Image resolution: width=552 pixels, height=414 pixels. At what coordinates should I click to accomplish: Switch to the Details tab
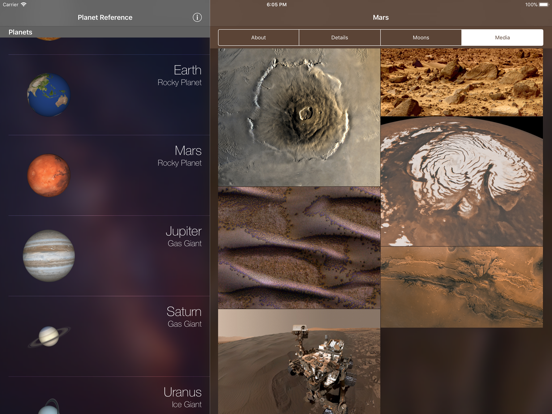(x=339, y=37)
